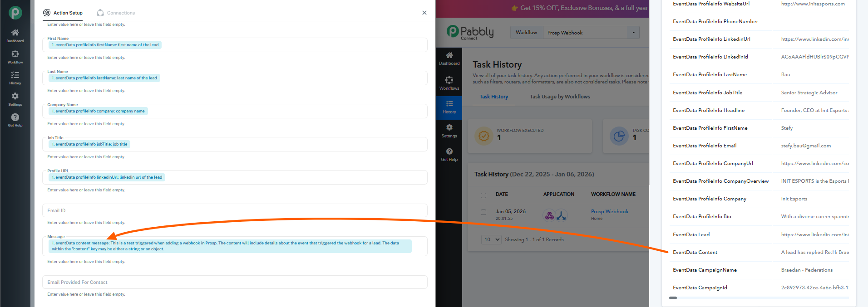Click the Task Consumed pie chart icon
This screenshot has width=868, height=307.
tap(619, 136)
